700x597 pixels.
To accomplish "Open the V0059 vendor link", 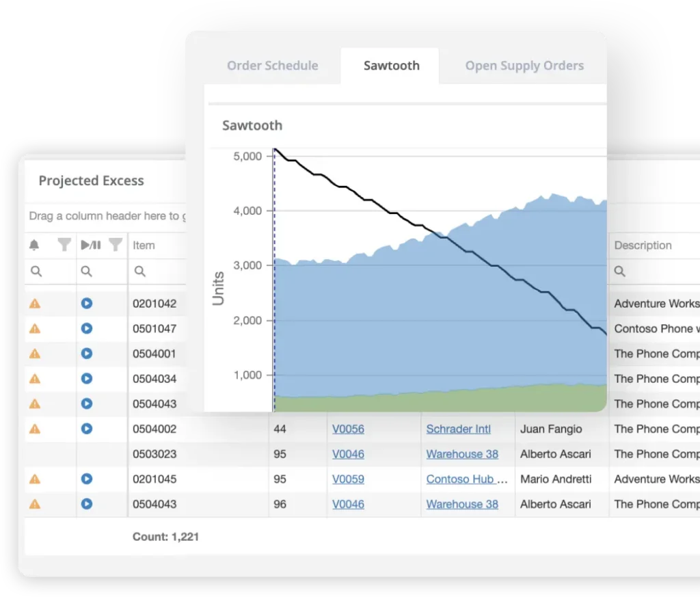I will [348, 479].
